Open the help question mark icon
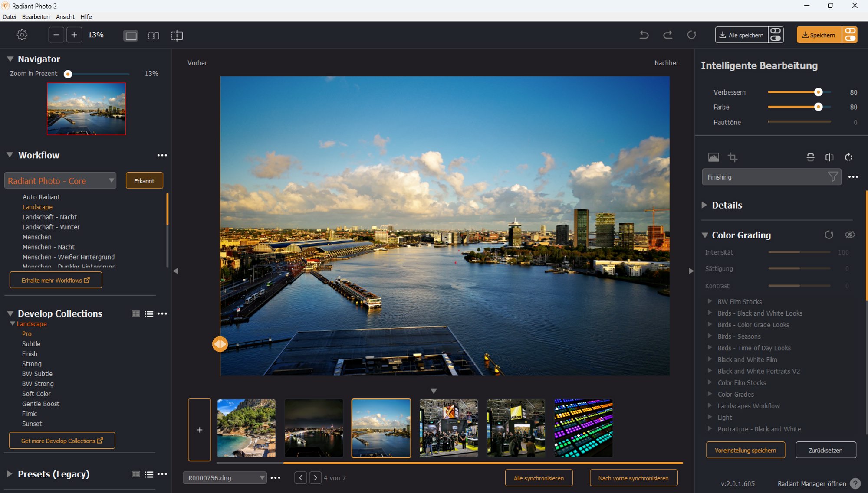The width and height of the screenshot is (868, 493). click(x=855, y=483)
